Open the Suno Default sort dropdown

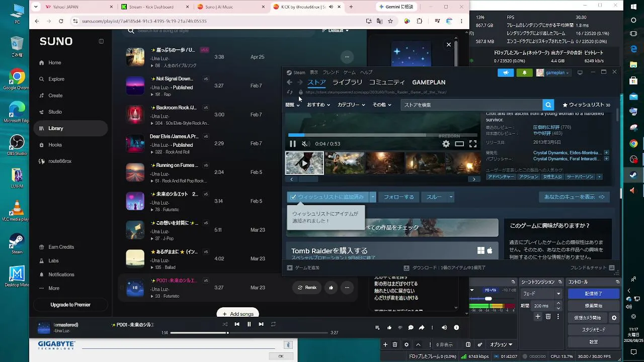pos(336,31)
